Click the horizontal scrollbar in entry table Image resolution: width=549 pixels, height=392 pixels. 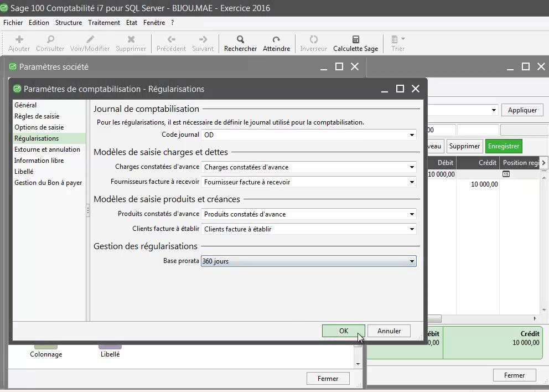click(x=434, y=319)
